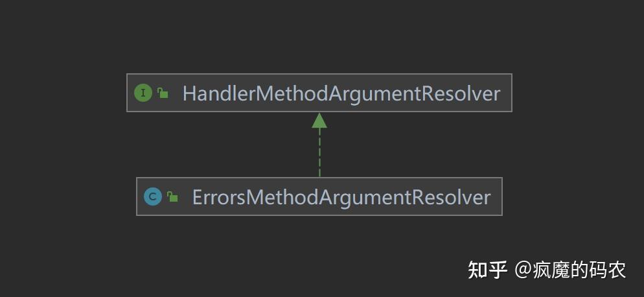Click empty canvas above the interface node

(x=319, y=37)
